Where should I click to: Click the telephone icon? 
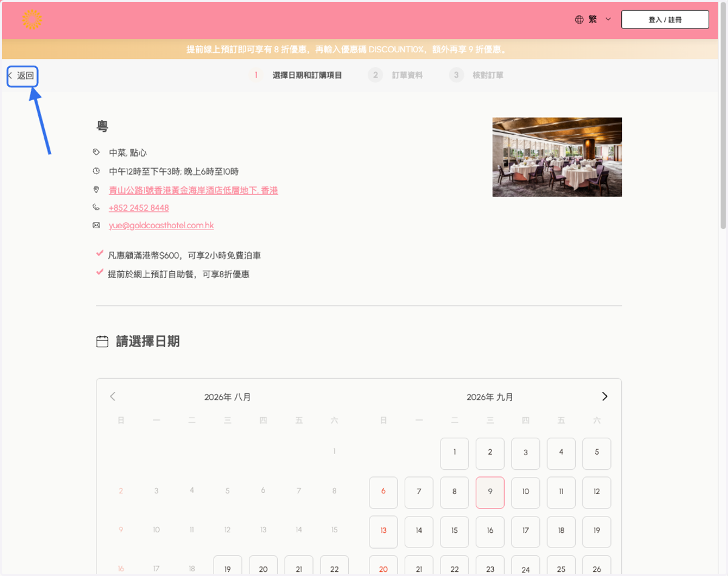96,208
